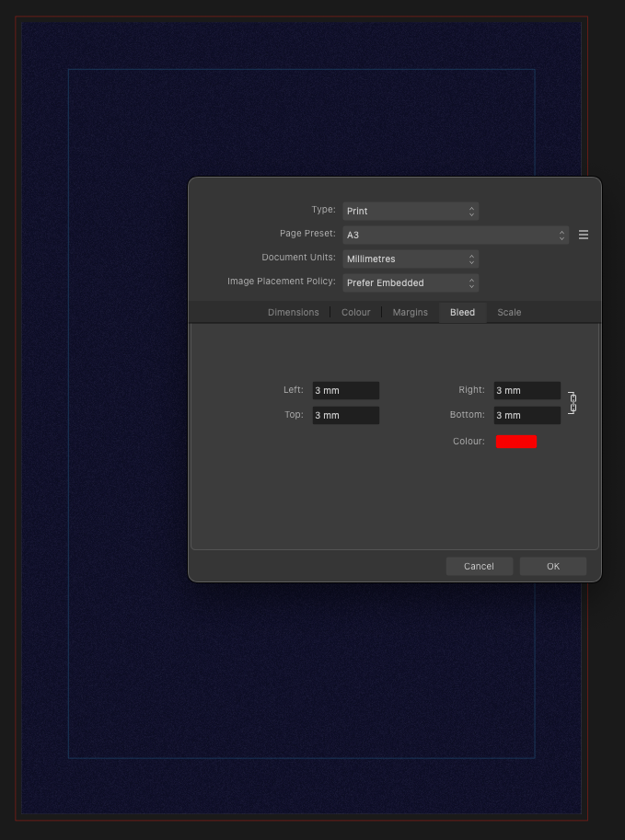Go to the Scale tab
Screen dimensions: 625x840
tap(509, 312)
